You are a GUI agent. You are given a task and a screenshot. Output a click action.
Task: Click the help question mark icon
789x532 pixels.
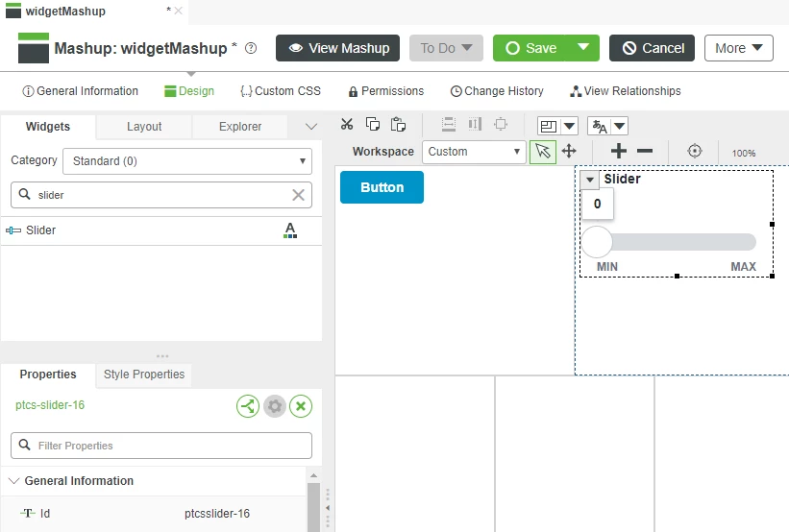tap(251, 48)
